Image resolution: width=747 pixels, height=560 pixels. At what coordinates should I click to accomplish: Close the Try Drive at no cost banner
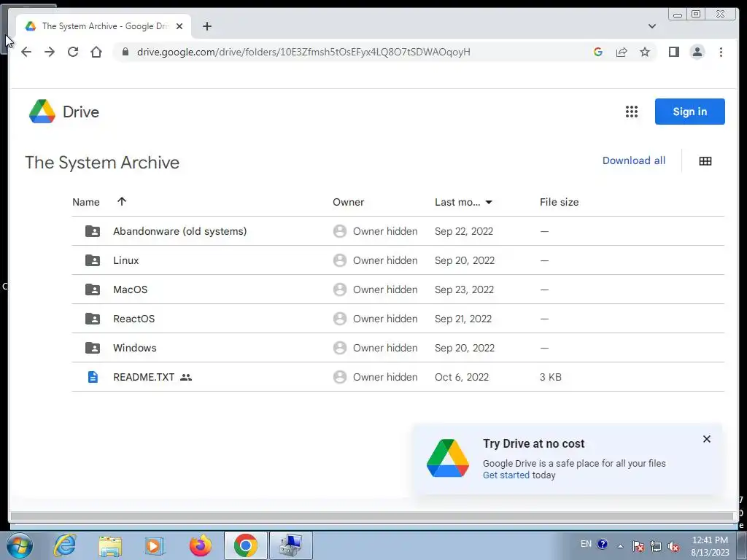(706, 438)
